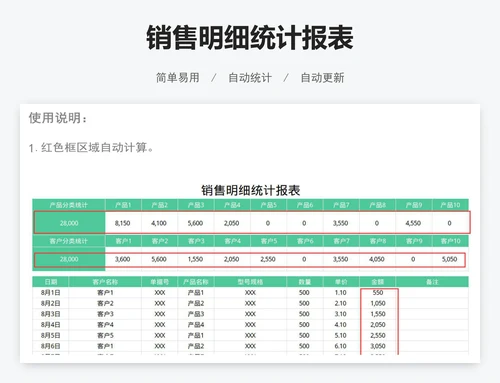
Task: Click the 3,550 value under 产品7
Action: pos(340,223)
